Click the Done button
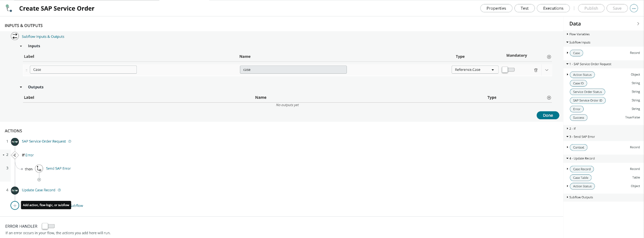This screenshot has width=644, height=238. point(548,115)
